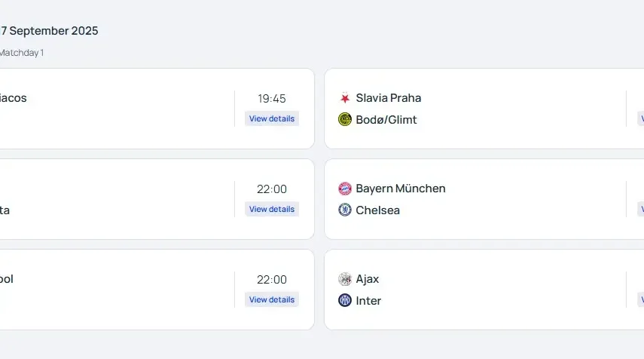Open the Chelsea team name

[x=378, y=210]
